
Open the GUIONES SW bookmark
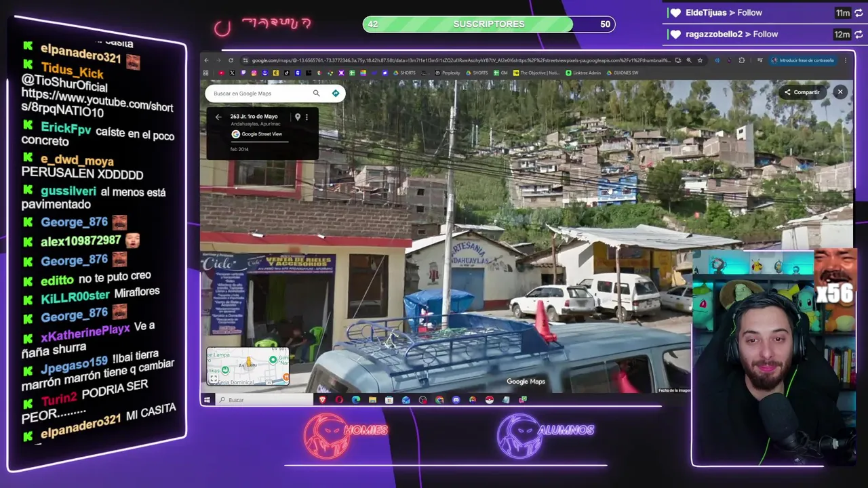click(623, 73)
